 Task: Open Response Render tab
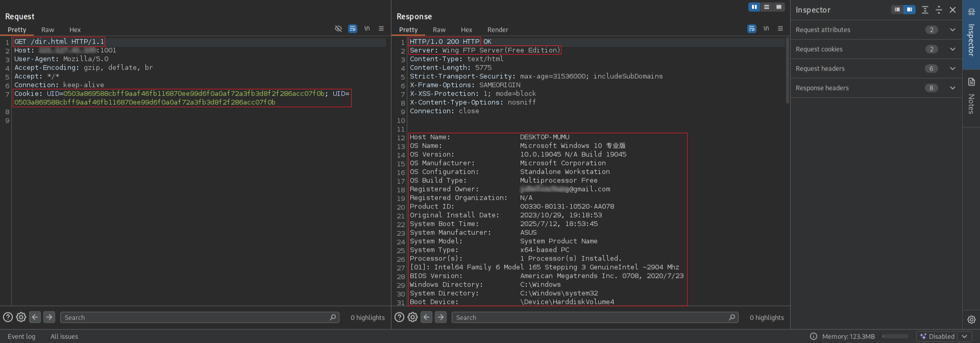point(498,30)
